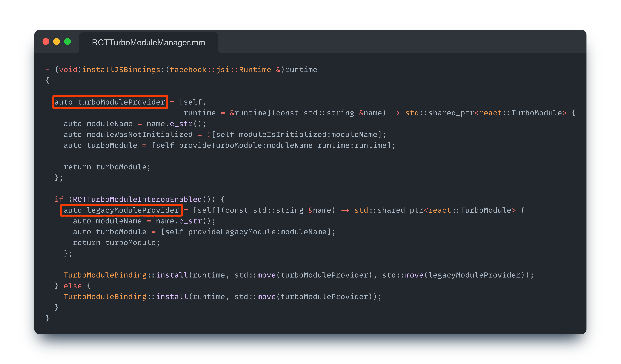621x364 pixels.
Task: Click the green maximize window dot
Action: click(67, 42)
